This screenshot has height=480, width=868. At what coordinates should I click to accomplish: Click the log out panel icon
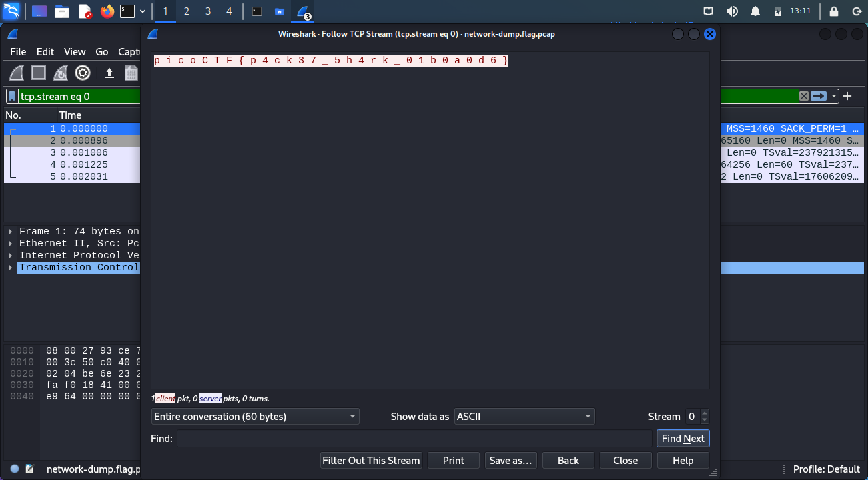(857, 11)
